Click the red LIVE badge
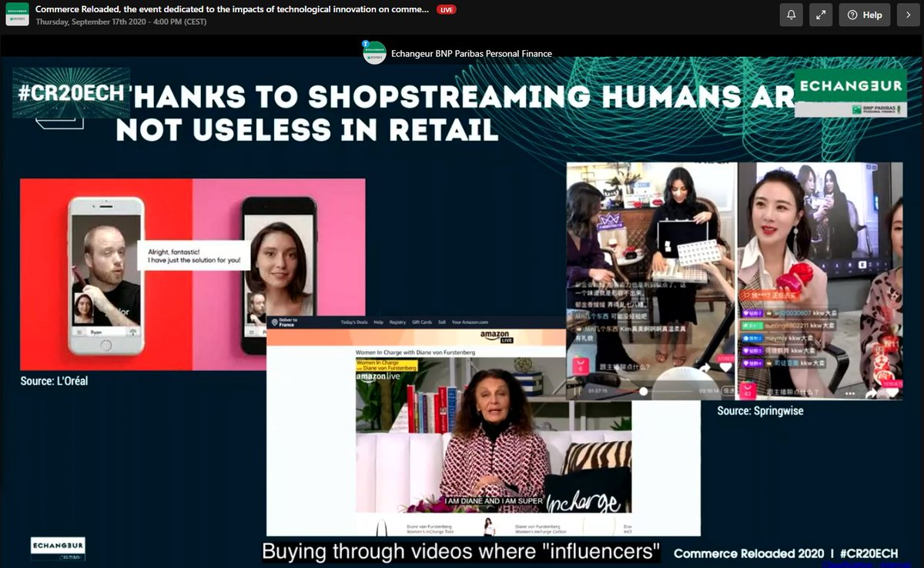The image size is (924, 568). (x=446, y=10)
